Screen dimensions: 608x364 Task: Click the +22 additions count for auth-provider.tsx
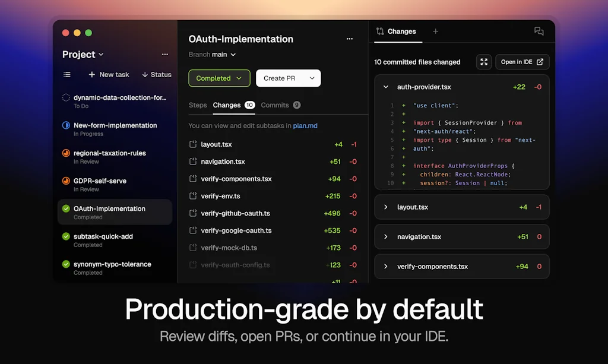click(519, 87)
